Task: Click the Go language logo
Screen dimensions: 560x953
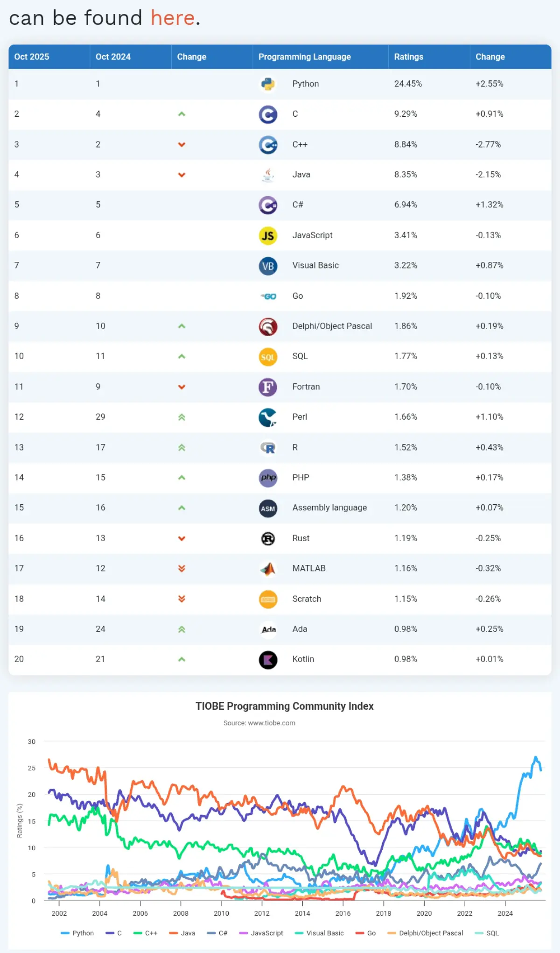Action: pos(268,296)
